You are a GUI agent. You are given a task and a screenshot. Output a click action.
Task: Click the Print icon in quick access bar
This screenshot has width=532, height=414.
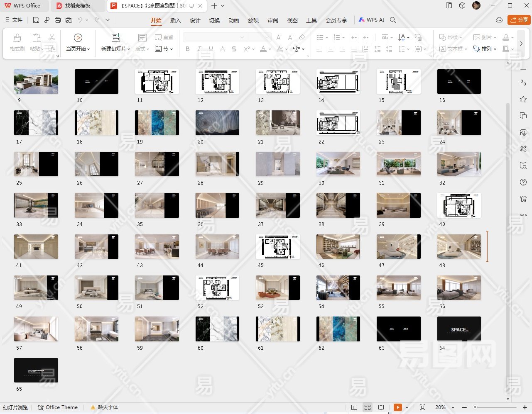58,20
